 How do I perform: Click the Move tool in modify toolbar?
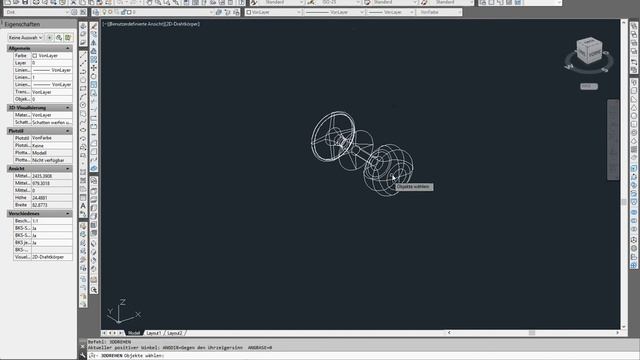pos(93,68)
